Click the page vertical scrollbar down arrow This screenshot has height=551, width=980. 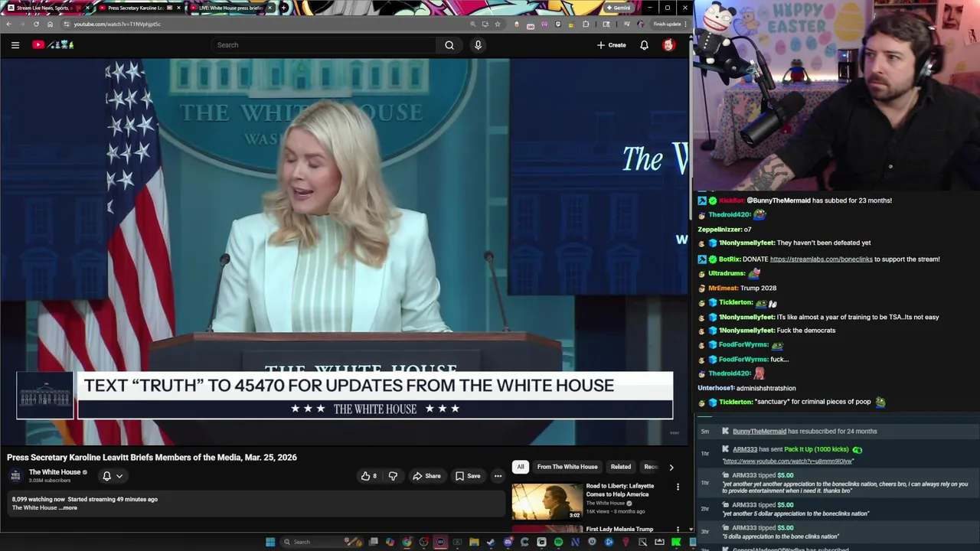(691, 530)
